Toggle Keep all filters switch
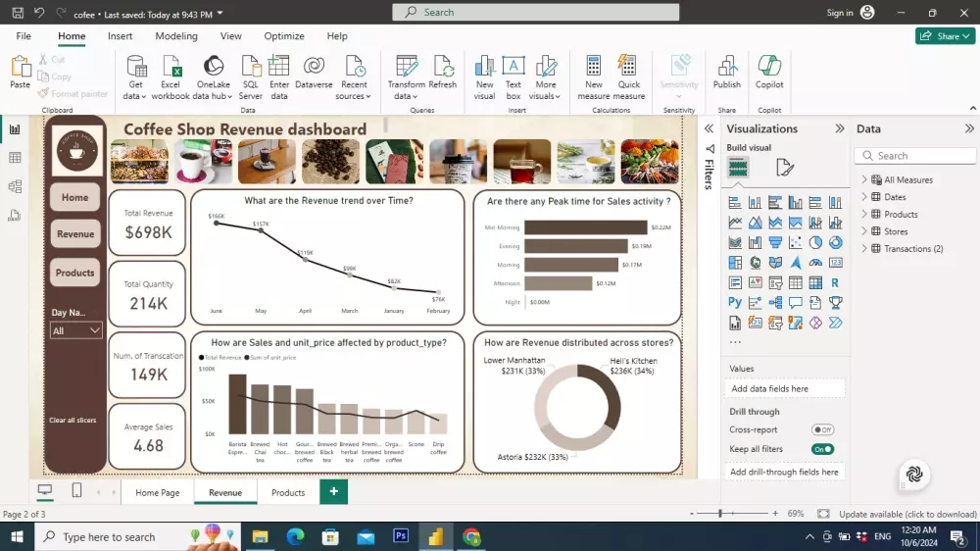980x551 pixels. (x=822, y=449)
